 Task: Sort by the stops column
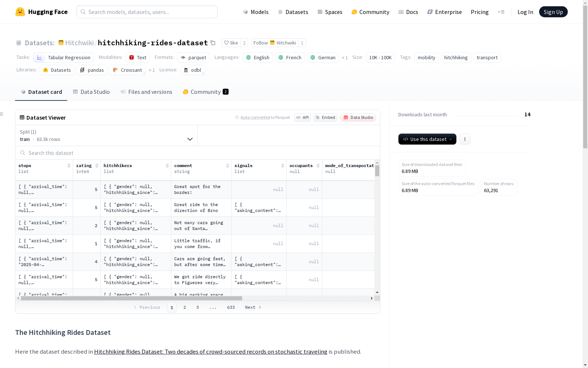(69, 166)
